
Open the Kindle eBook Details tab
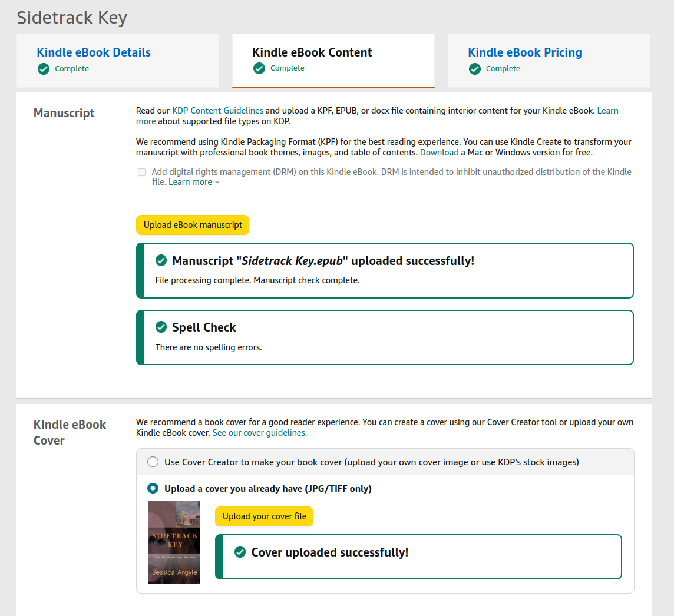point(94,52)
